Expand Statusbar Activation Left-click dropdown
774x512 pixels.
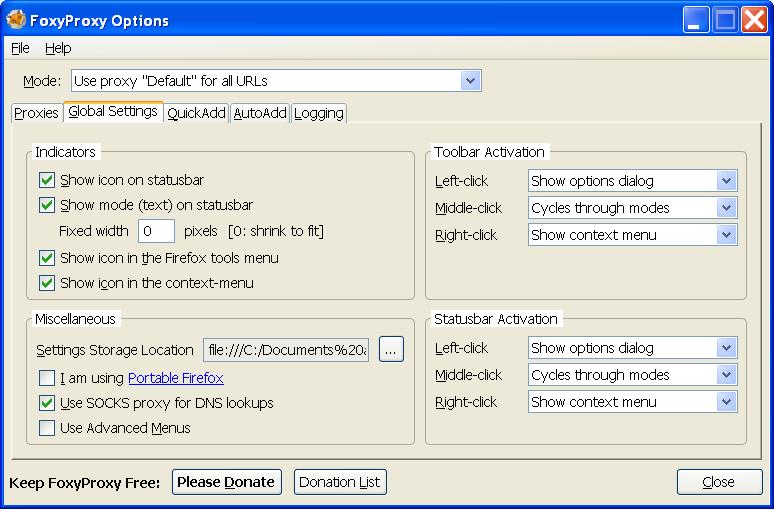point(633,348)
